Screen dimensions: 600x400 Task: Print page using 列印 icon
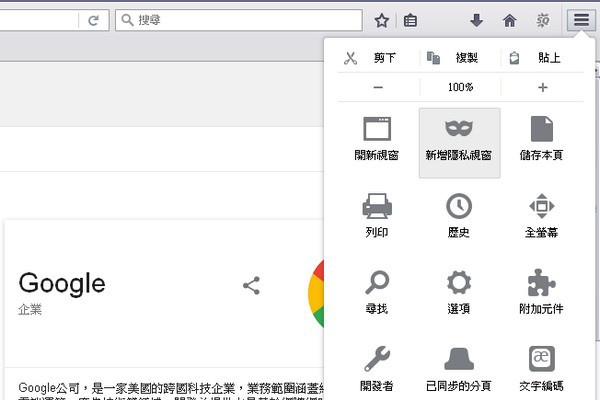coord(377,216)
